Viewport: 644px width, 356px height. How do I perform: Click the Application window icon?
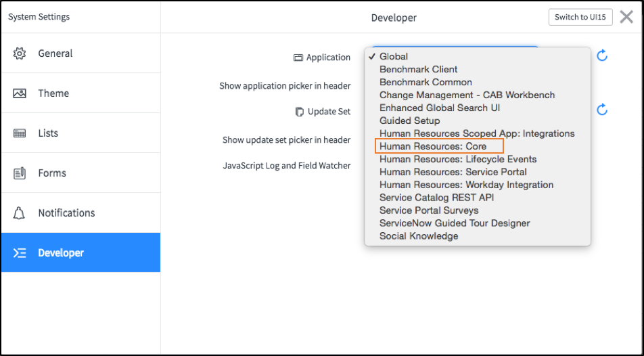tap(298, 58)
